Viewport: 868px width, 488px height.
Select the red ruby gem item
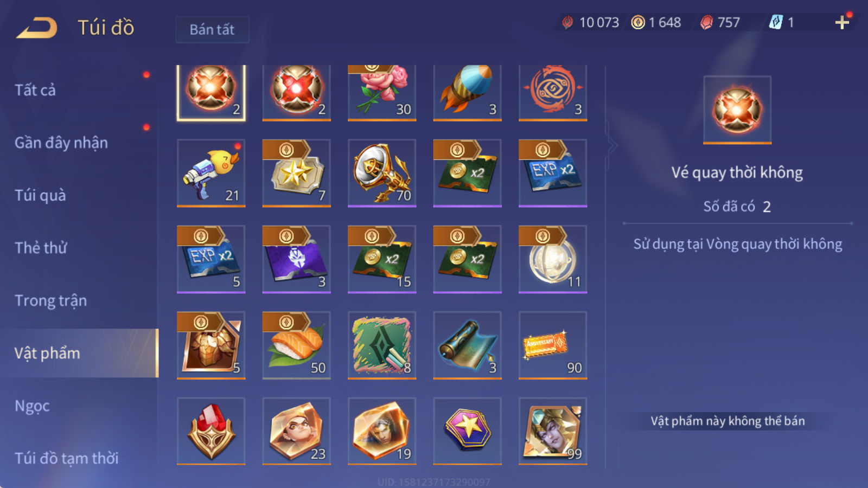(x=211, y=431)
